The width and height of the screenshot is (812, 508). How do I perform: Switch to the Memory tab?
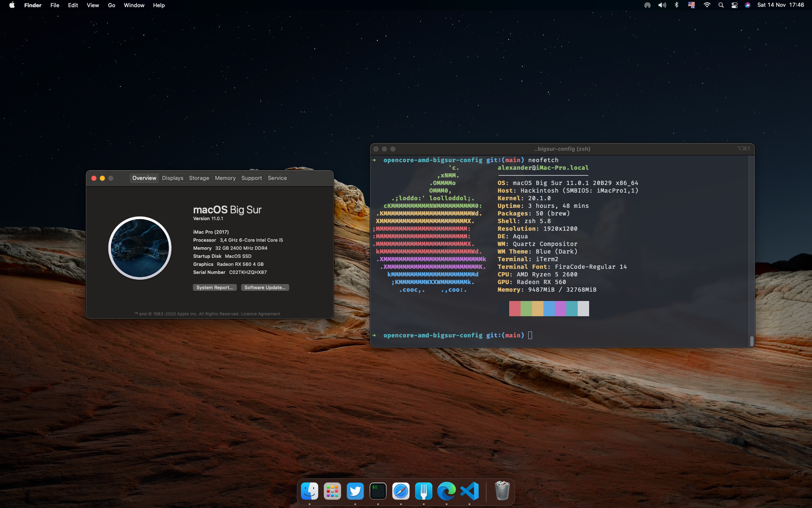click(225, 178)
